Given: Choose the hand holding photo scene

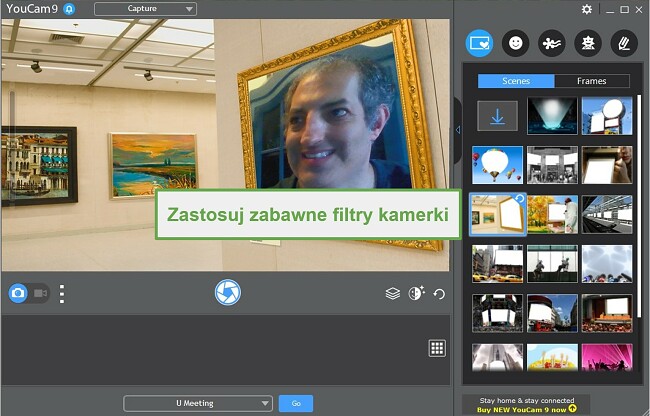Looking at the screenshot, I should (x=607, y=165).
